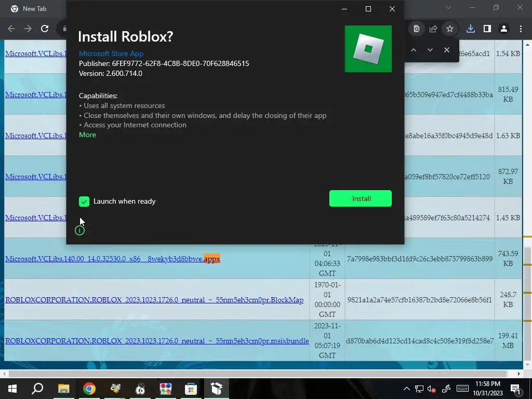
Task: Close the Install Roblox dialog
Action: (x=392, y=9)
